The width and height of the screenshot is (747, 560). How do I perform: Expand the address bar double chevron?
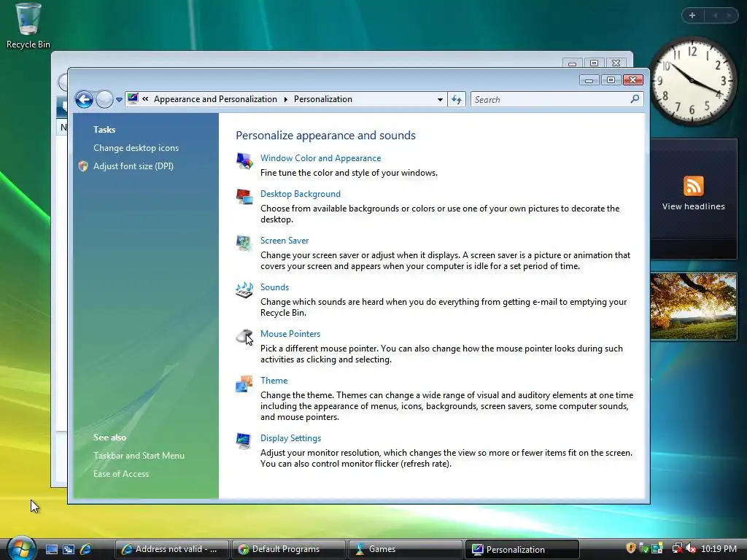click(145, 99)
